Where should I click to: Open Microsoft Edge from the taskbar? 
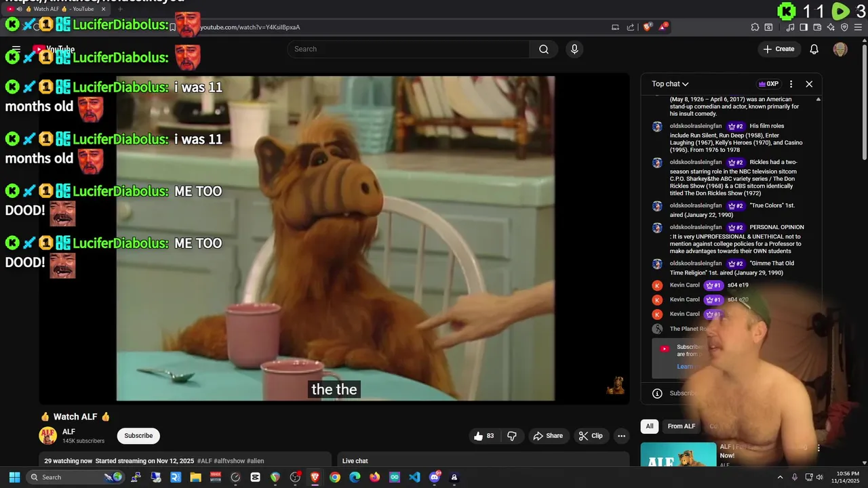click(355, 477)
